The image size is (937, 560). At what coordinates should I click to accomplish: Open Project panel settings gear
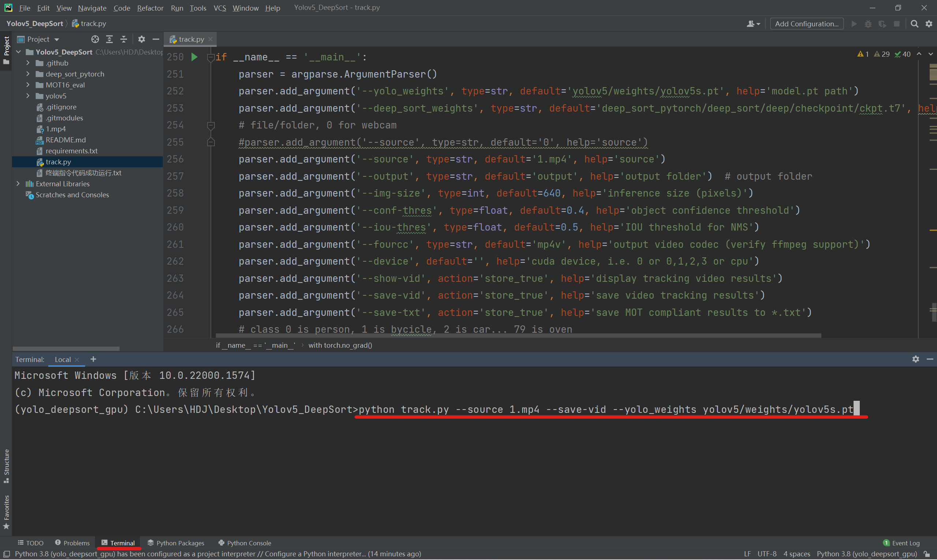point(142,39)
